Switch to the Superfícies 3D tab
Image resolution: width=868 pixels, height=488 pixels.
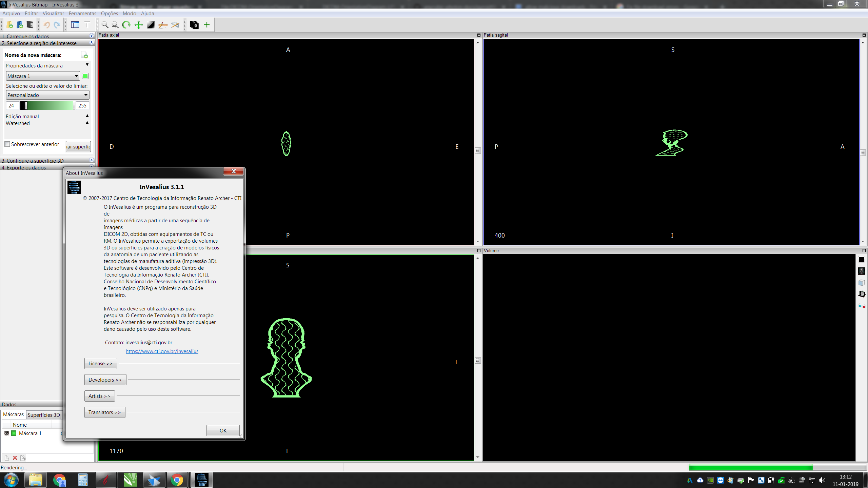(44, 414)
